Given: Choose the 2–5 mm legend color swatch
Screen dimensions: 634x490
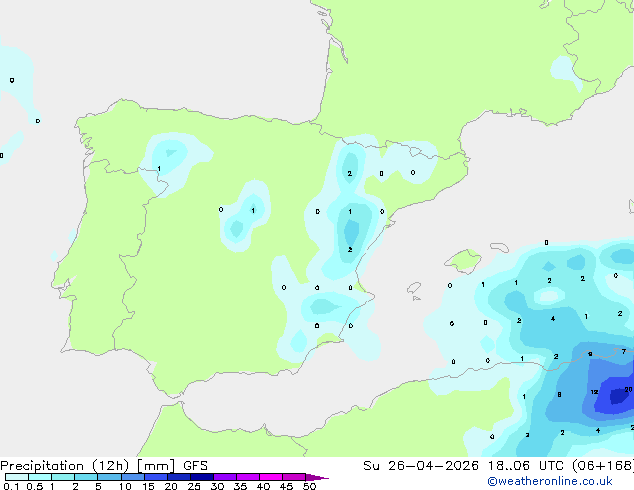Looking at the screenshot, I should point(86,477).
